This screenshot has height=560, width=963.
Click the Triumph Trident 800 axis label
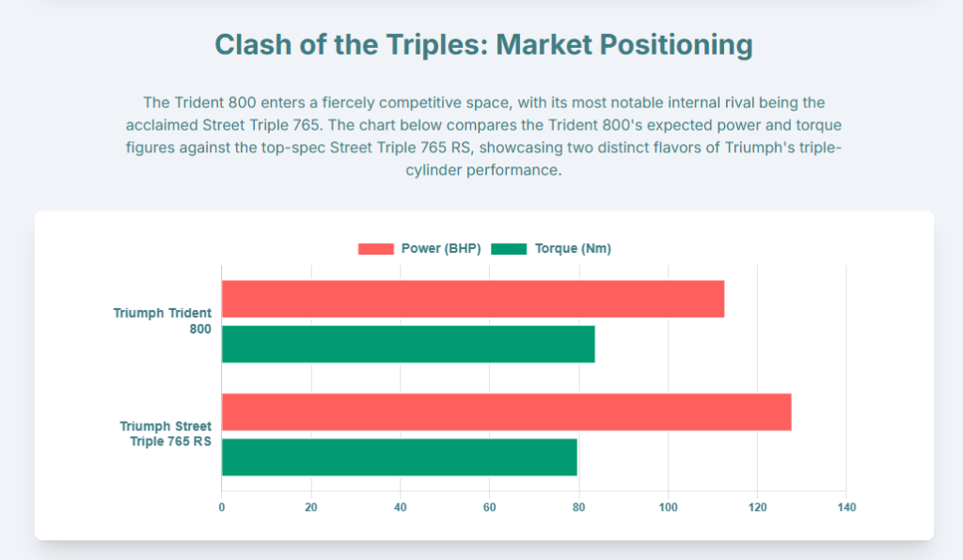coord(163,320)
